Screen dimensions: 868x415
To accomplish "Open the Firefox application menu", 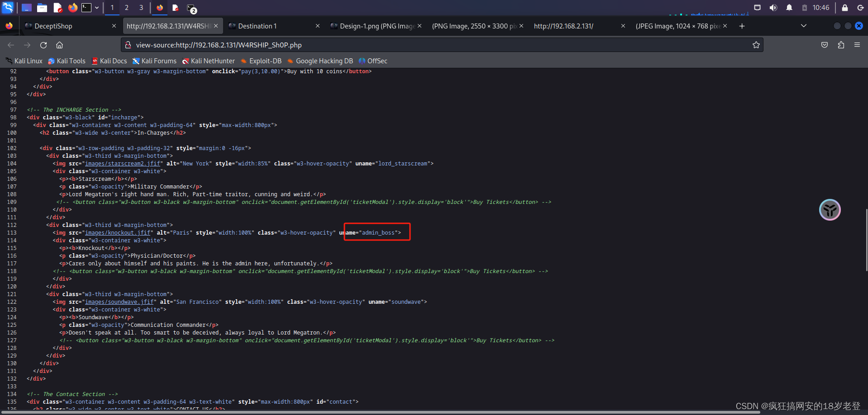I will click(857, 45).
